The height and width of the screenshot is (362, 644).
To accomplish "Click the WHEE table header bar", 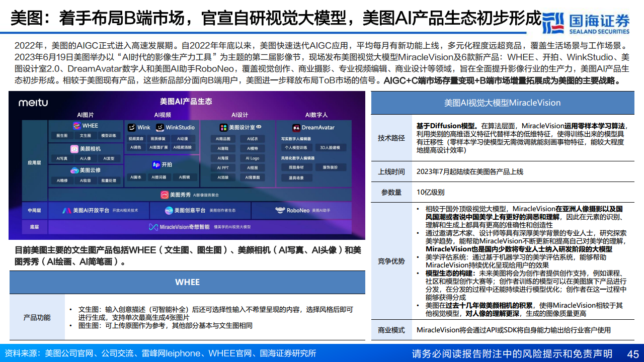I will 187,282.
